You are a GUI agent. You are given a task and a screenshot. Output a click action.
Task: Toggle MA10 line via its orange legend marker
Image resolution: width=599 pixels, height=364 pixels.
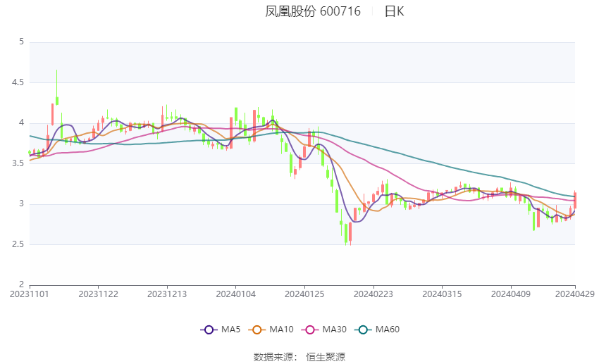258,329
